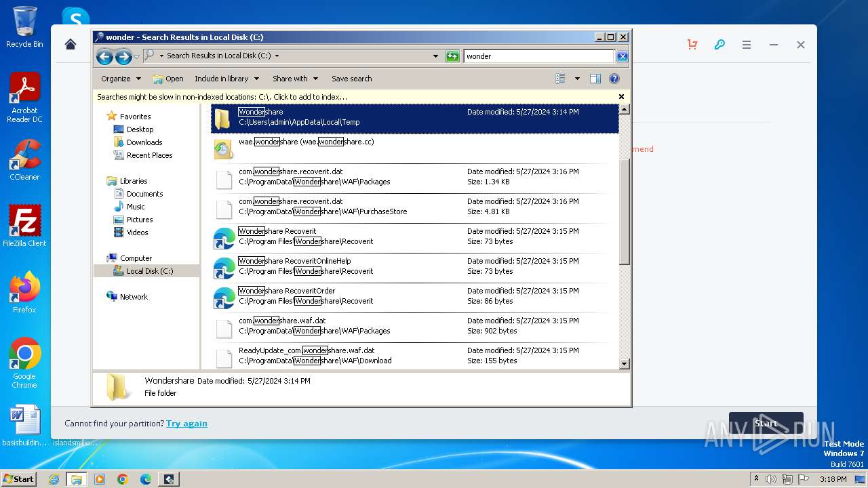The image size is (868, 488).
Task: Change your view icon
Action: pyautogui.click(x=561, y=79)
